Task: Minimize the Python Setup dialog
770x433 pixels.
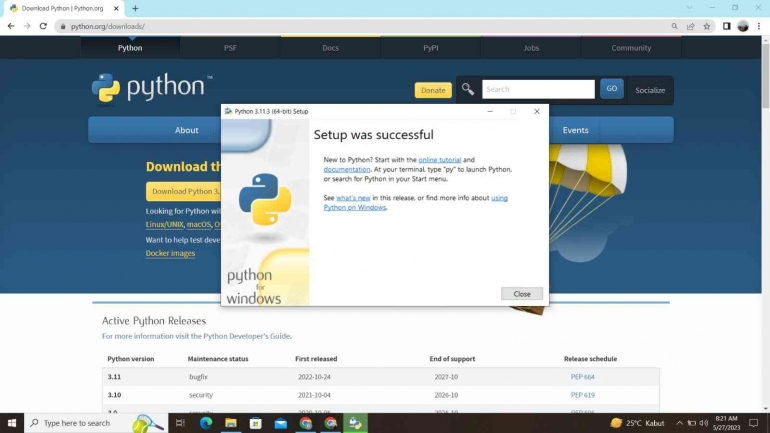Action: (x=490, y=111)
